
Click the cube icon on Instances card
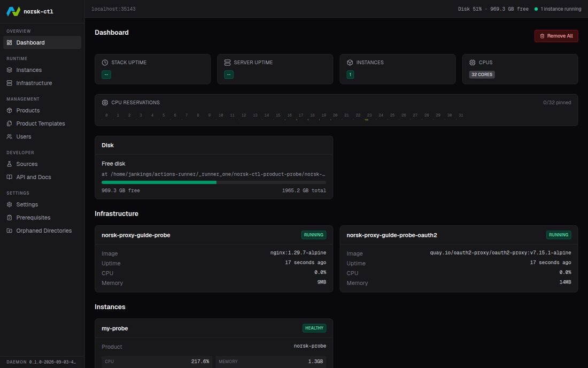point(350,63)
